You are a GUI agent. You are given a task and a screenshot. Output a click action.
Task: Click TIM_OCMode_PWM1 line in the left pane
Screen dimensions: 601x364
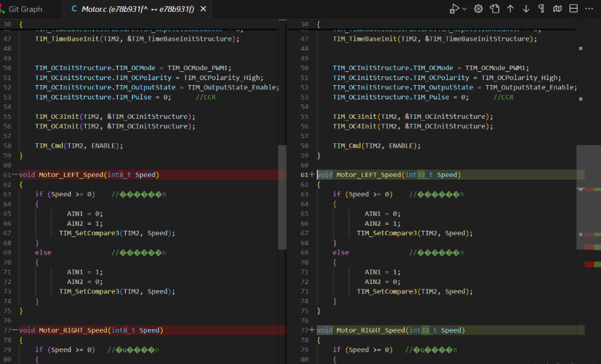[x=133, y=68]
